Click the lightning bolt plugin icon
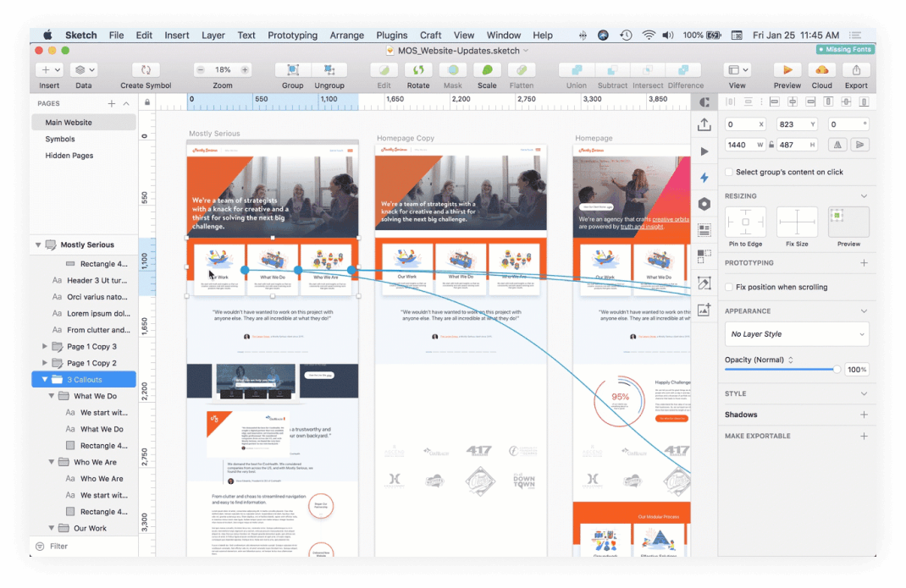This screenshot has width=906, height=588. tap(704, 178)
